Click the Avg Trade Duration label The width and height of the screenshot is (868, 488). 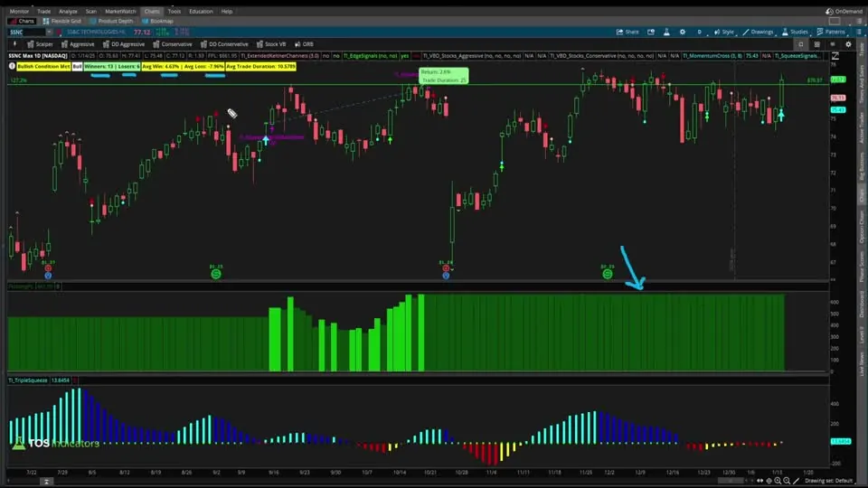point(260,66)
